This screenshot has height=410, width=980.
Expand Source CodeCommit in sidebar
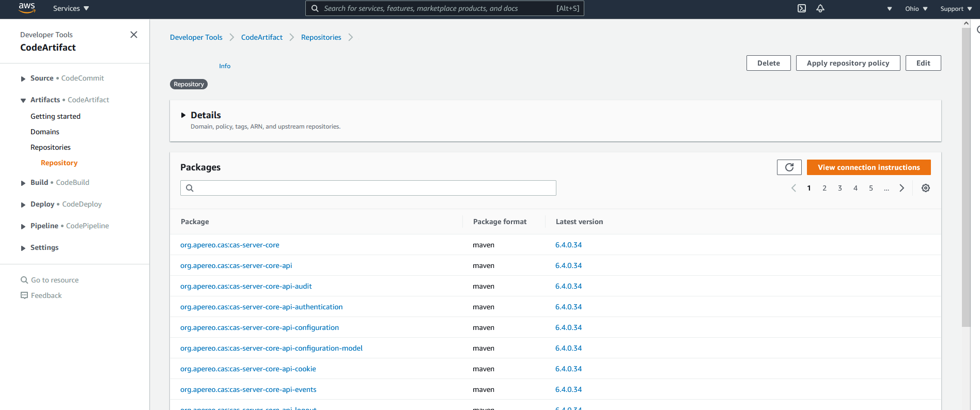pyautogui.click(x=23, y=78)
